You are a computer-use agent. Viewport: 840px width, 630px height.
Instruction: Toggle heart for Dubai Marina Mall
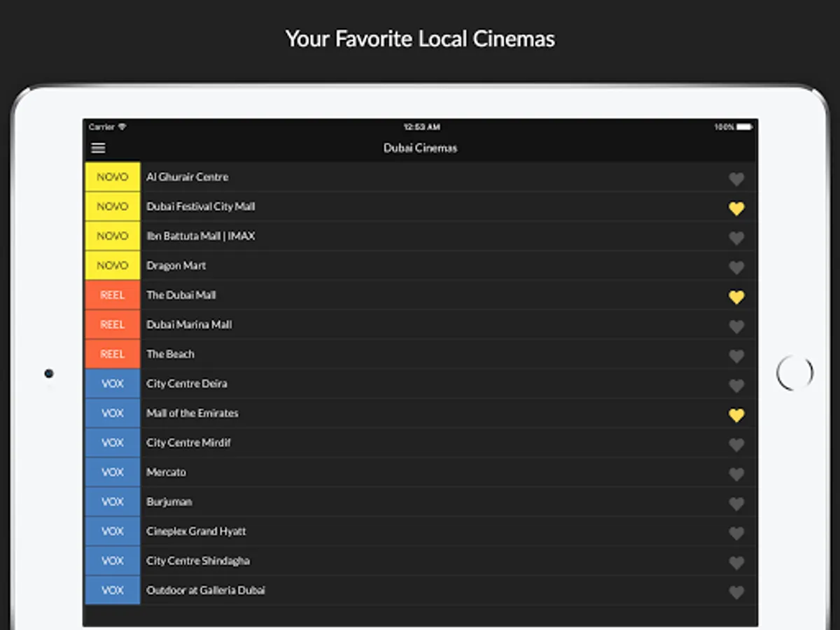click(x=736, y=326)
